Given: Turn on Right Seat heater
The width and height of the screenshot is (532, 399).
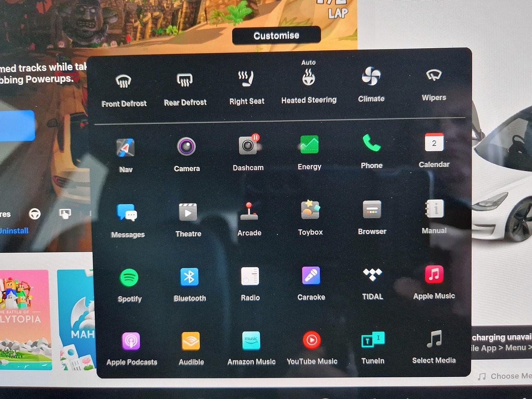Looking at the screenshot, I should click(x=246, y=79).
